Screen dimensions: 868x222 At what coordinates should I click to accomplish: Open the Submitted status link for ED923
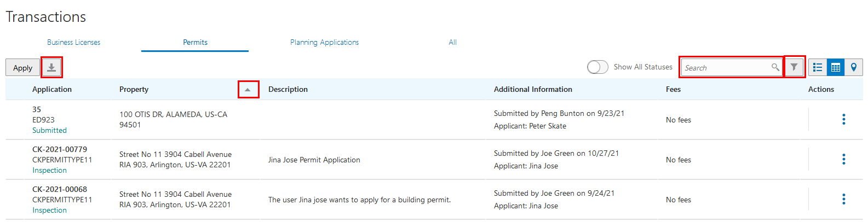pos(49,130)
